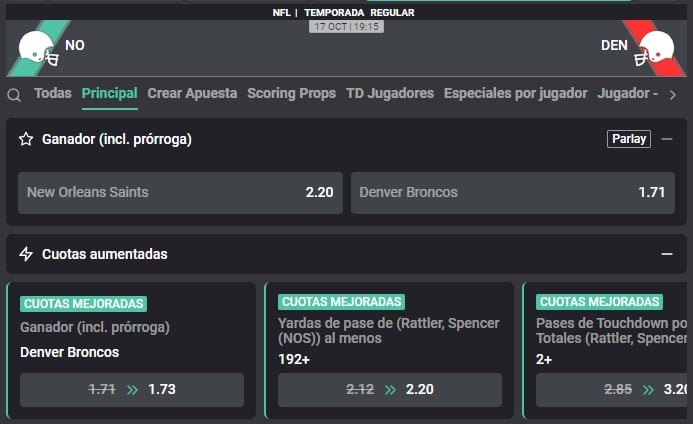Bet on Denver Broncos at 1.71

coord(512,192)
